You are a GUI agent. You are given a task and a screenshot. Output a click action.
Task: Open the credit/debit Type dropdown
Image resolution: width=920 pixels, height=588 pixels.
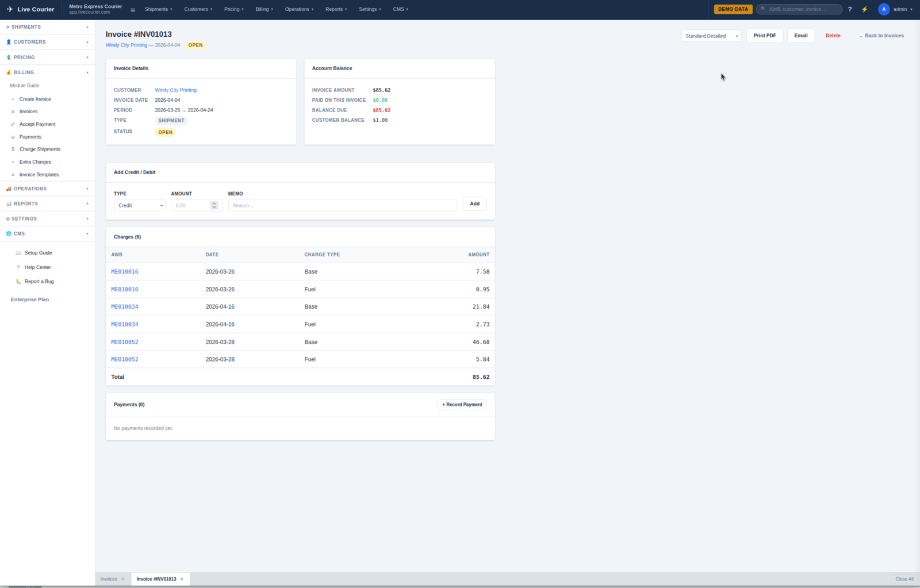click(140, 205)
